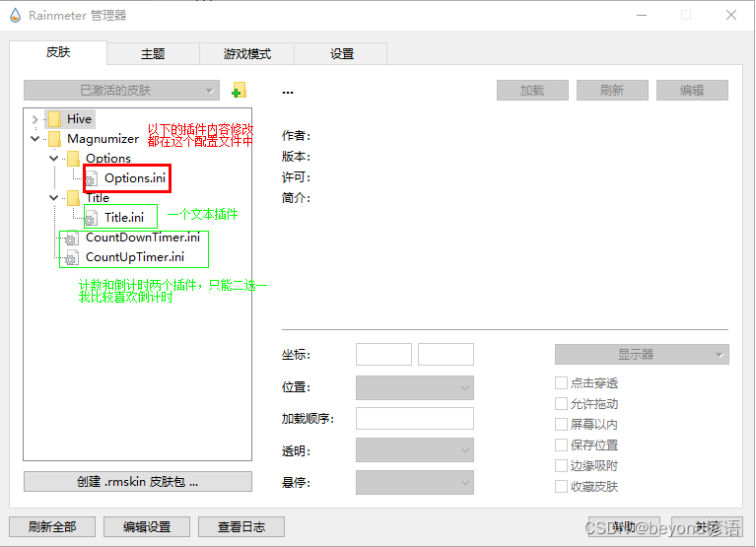Click the CountUpTimer.ini file icon
This screenshot has height=547, width=756.
[72, 257]
